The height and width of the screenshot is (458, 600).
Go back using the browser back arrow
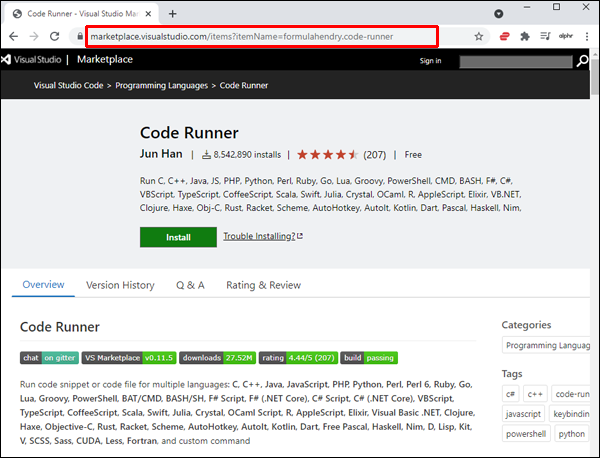click(13, 36)
